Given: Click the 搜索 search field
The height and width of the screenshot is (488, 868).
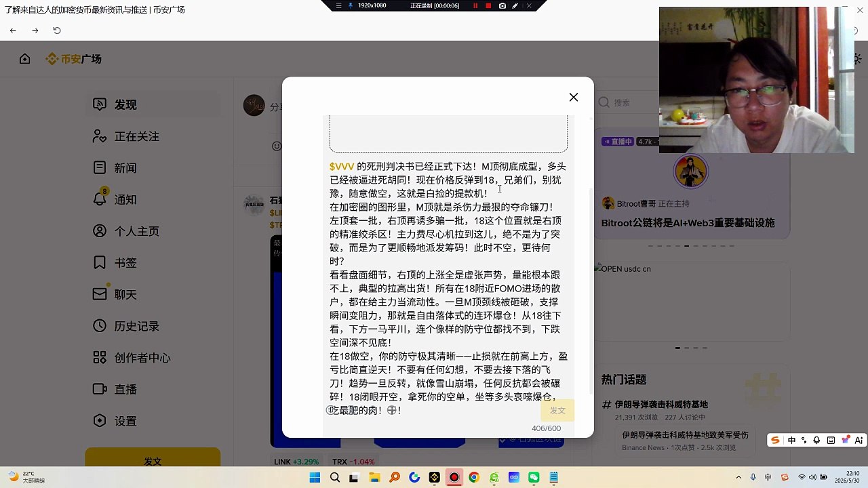Looking at the screenshot, I should tap(627, 102).
